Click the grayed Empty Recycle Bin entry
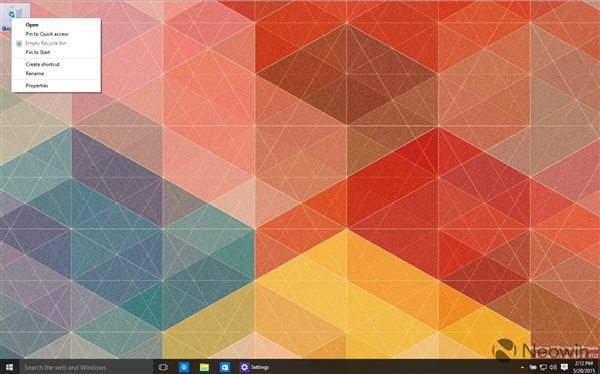 (x=56, y=43)
